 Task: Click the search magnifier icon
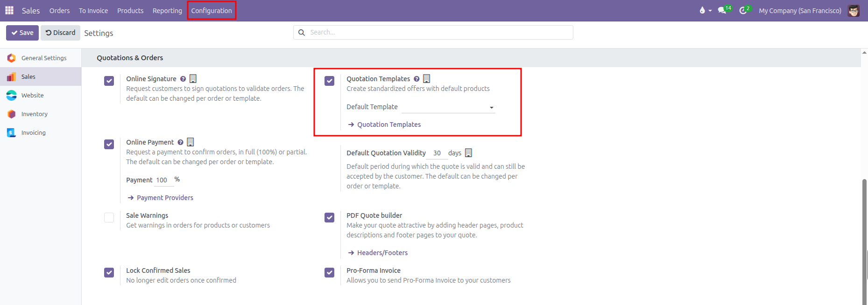(302, 32)
